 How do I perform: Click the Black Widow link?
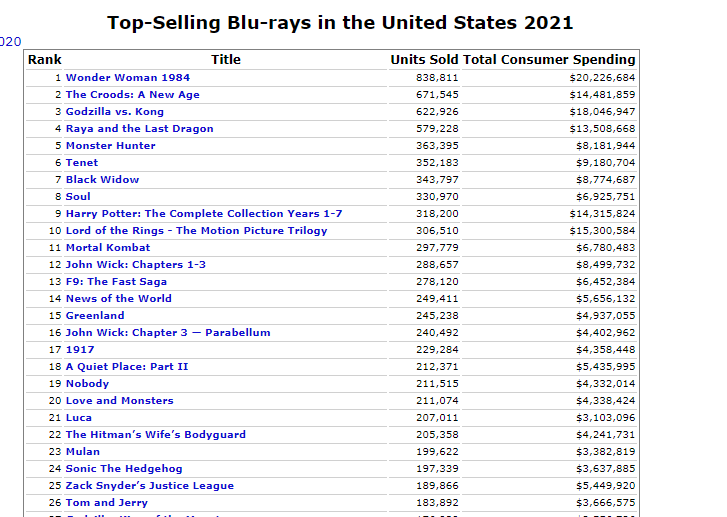pyautogui.click(x=102, y=179)
